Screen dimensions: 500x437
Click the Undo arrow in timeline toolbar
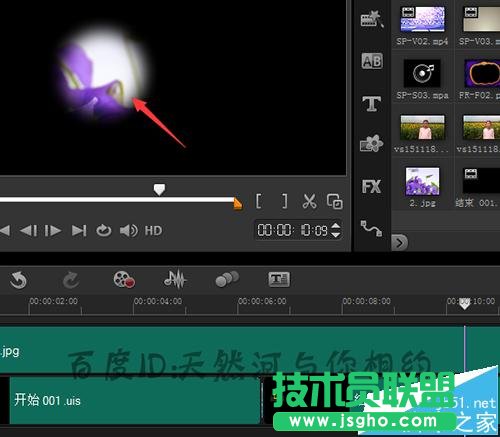click(x=18, y=280)
